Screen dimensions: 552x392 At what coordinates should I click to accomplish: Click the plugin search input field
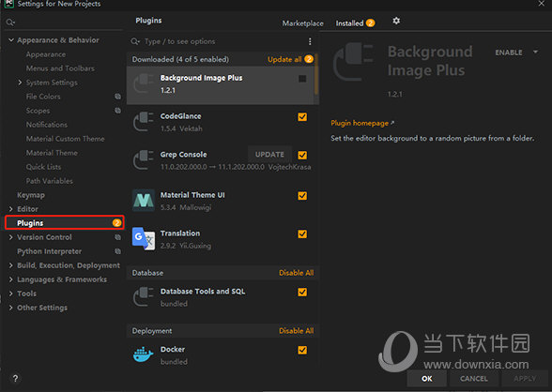(x=223, y=41)
